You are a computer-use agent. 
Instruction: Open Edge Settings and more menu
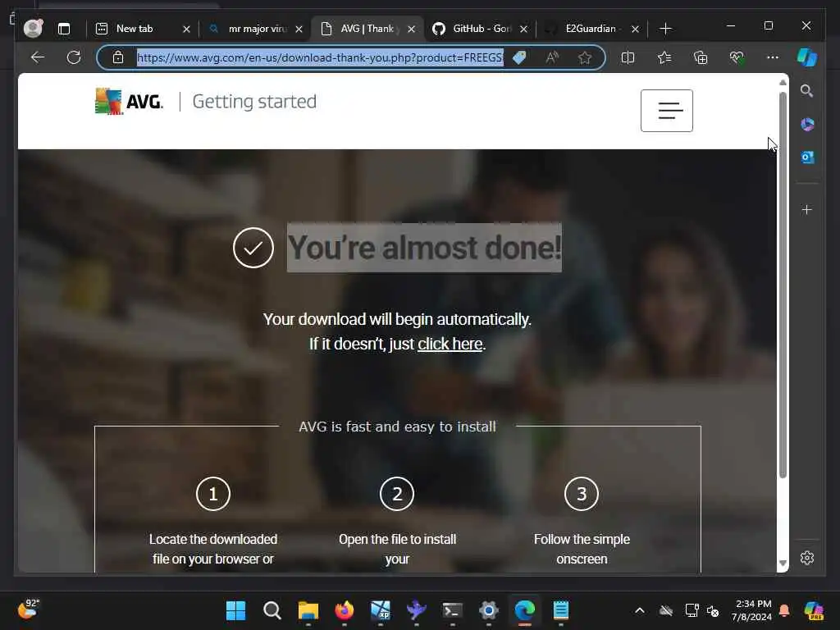[x=773, y=57]
